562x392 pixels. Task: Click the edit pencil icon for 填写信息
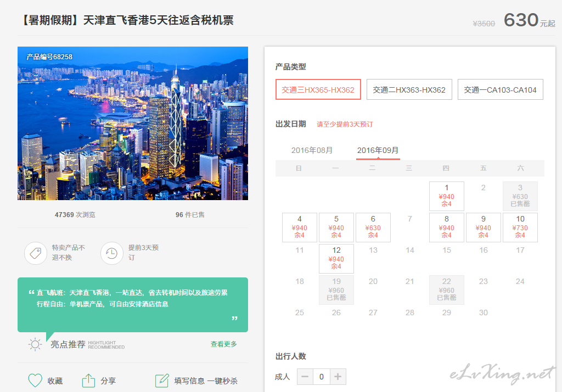click(162, 380)
